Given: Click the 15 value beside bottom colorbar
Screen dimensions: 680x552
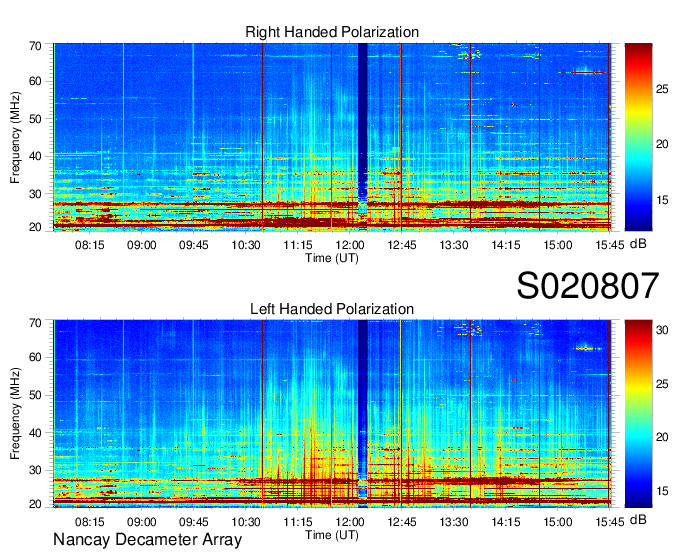Looking at the screenshot, I should coord(662,491).
